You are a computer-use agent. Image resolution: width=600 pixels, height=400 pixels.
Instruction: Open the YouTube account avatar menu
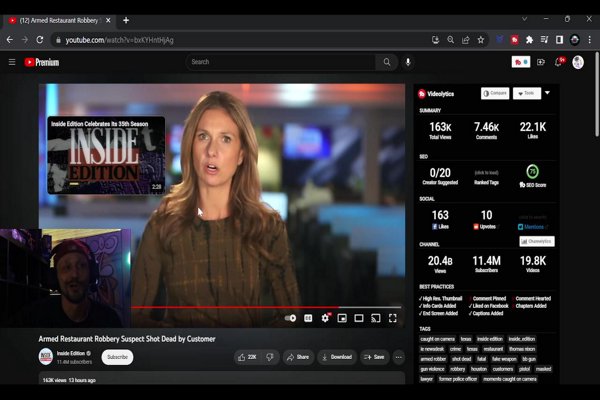pos(578,62)
